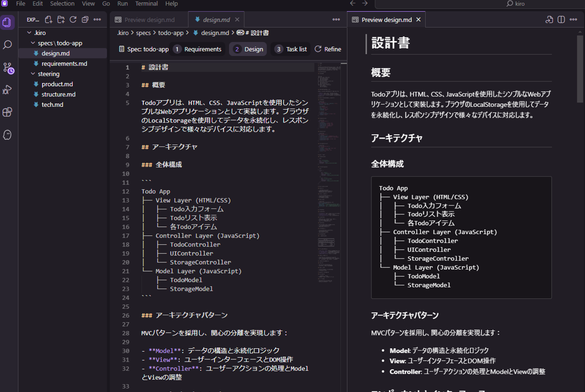Screen dimensions: 585x392
Task: Click '全体構成' heading in preview
Action: pyautogui.click(x=387, y=164)
